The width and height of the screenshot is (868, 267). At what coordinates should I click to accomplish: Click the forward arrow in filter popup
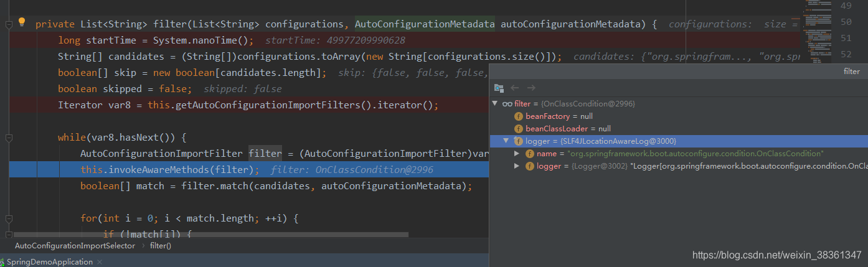[531, 88]
